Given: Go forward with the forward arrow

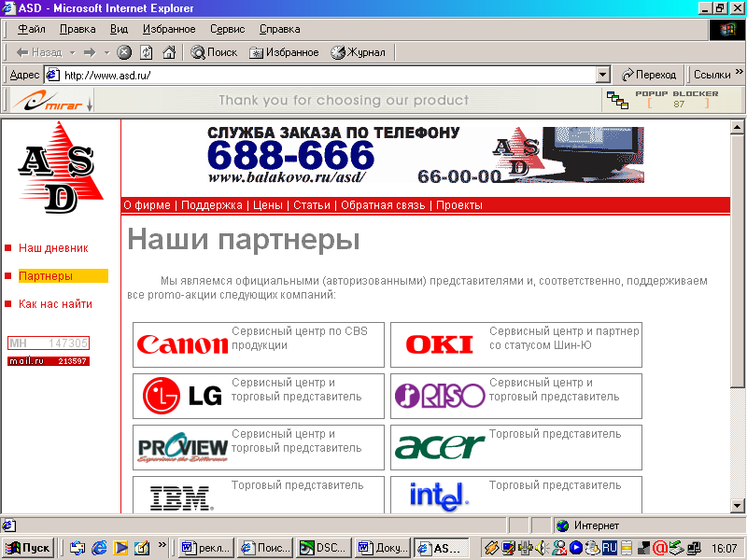Looking at the screenshot, I should (90, 52).
